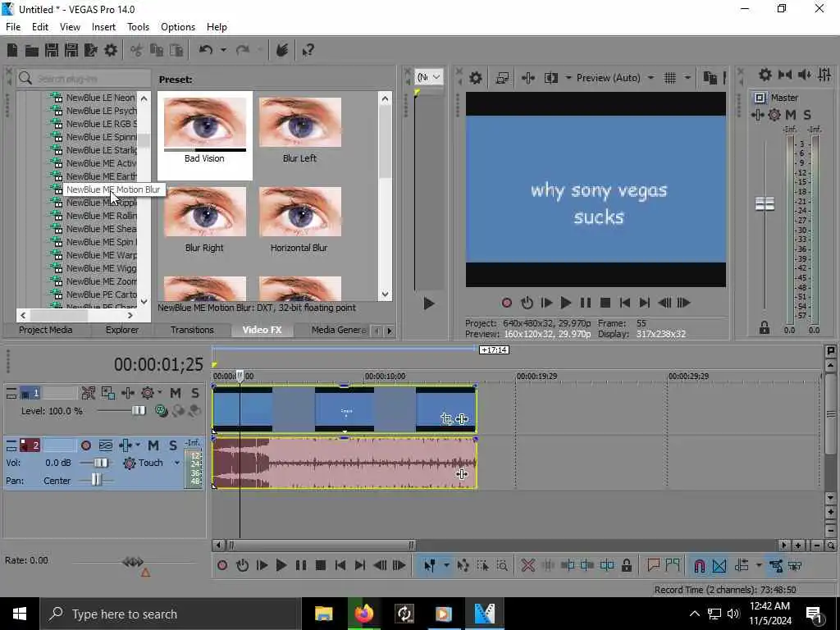Screen dimensions: 840x630
Task: Mute video track 1
Action: [x=176, y=393]
